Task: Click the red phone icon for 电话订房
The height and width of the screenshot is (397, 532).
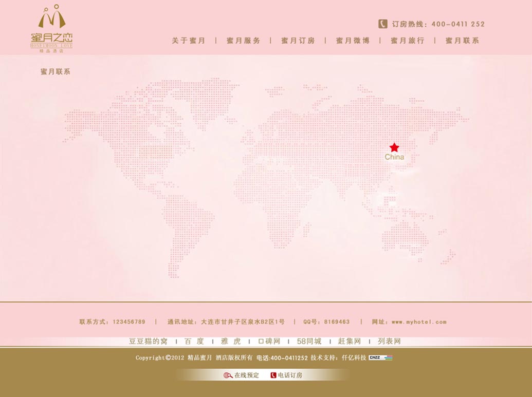Action: pyautogui.click(x=273, y=375)
